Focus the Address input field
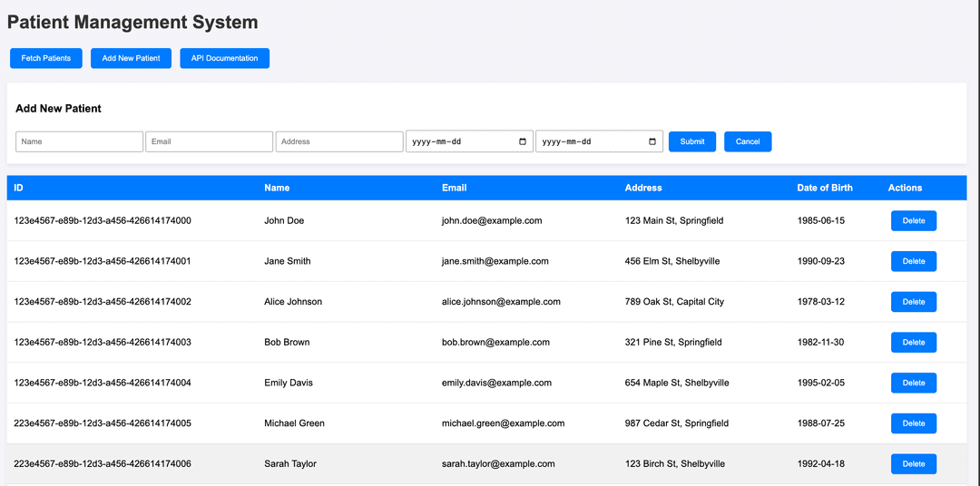The width and height of the screenshot is (980, 486). [x=339, y=141]
